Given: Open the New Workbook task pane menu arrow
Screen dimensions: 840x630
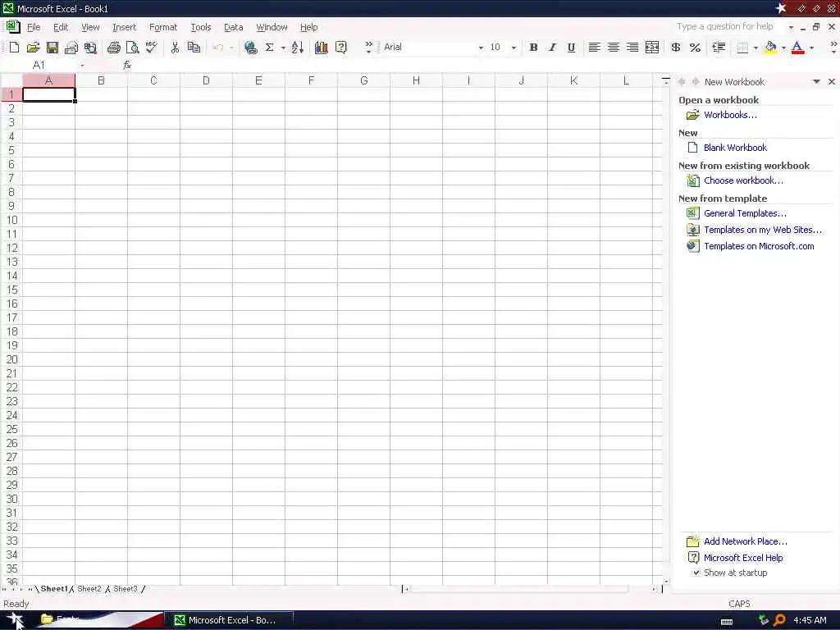Looking at the screenshot, I should pyautogui.click(x=816, y=81).
